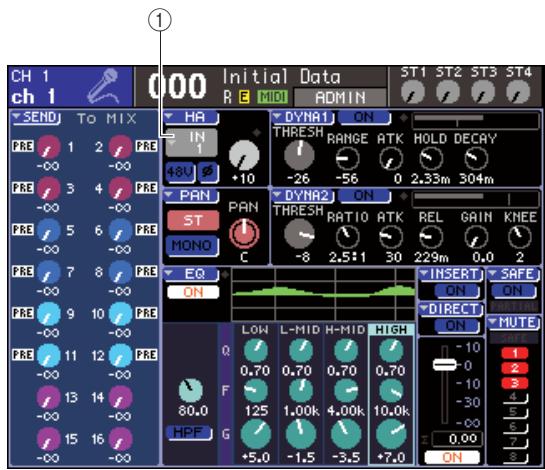The image size is (545, 470).
Task: Open the HA popup
Action: pyautogui.click(x=191, y=117)
